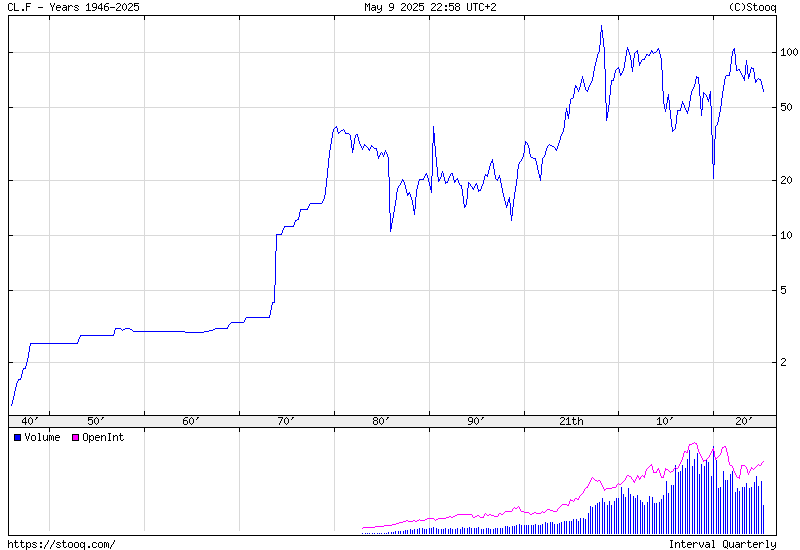Image resolution: width=800 pixels, height=550 pixels.
Task: Click the 50 price axis label
Action: (786, 107)
